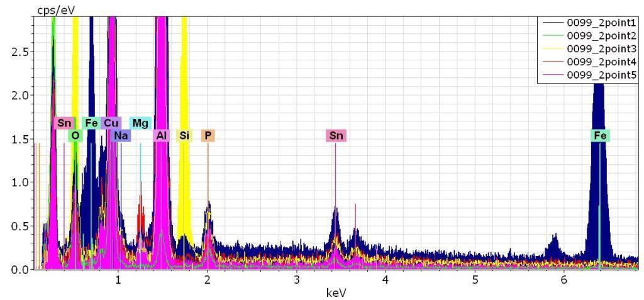Select legend entry 0099_2point5
The image size is (644, 300).
click(x=591, y=75)
